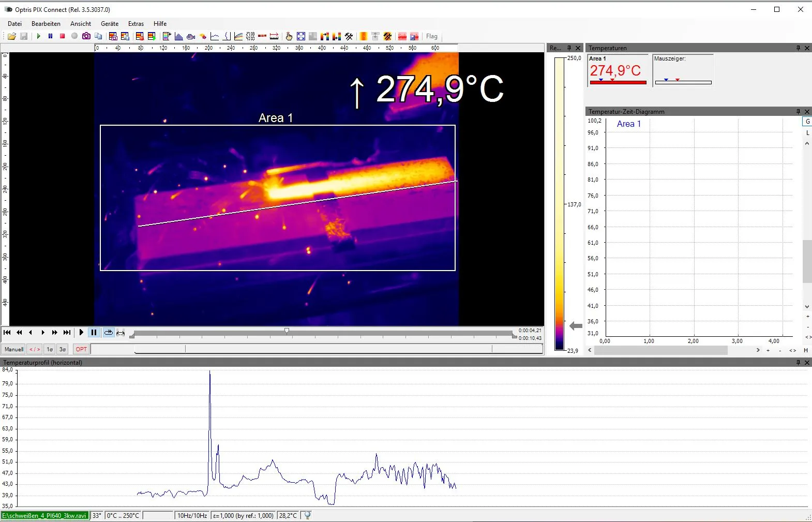Pin the Temperatur-Zeit-Diagramm panel
812x522 pixels.
click(798, 112)
